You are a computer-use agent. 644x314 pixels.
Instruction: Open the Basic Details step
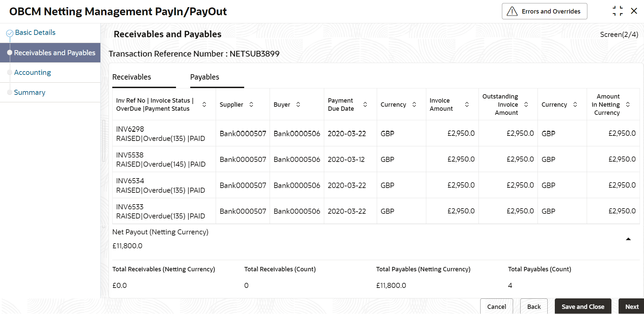tap(35, 33)
